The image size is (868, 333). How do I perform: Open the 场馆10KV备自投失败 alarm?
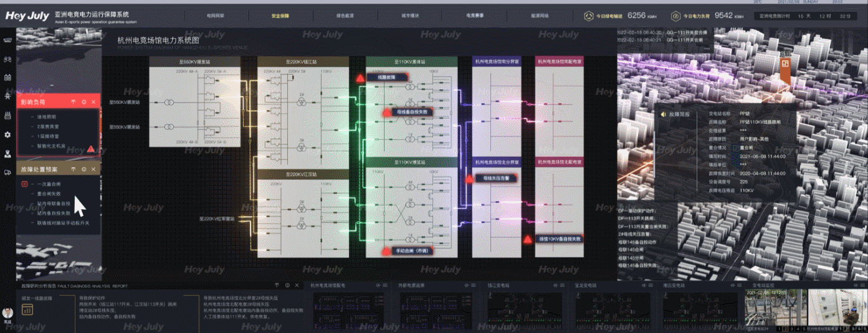pyautogui.click(x=559, y=239)
